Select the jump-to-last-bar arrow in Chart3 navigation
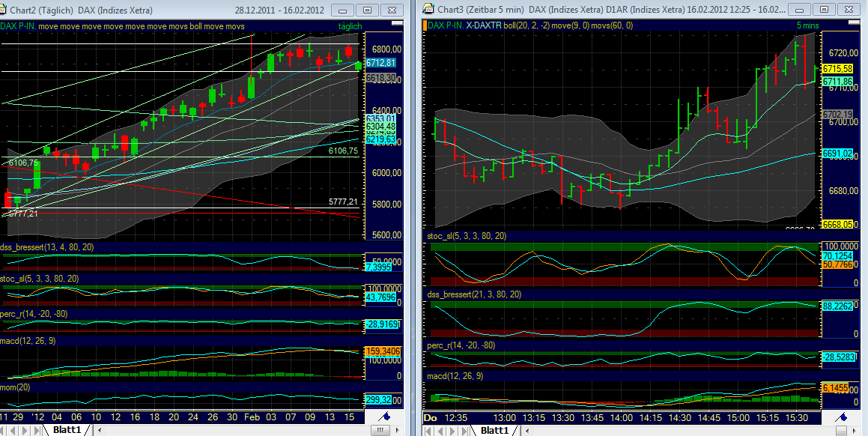Image resolution: width=868 pixels, height=436 pixels. (464, 431)
